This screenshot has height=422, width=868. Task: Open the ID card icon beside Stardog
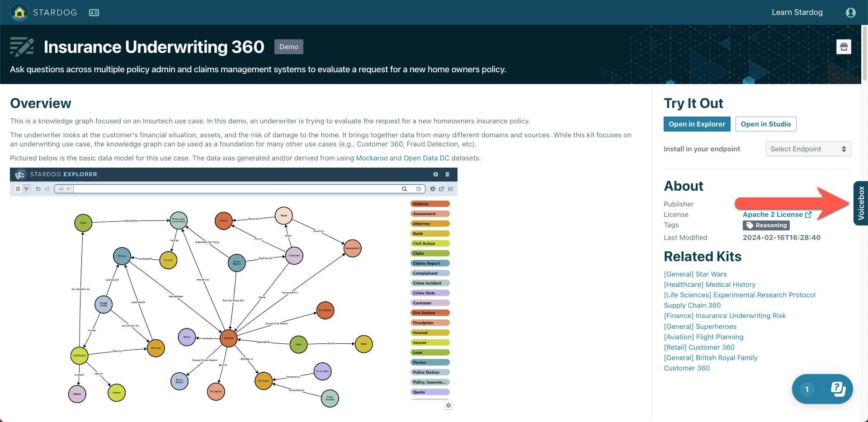[x=94, y=13]
